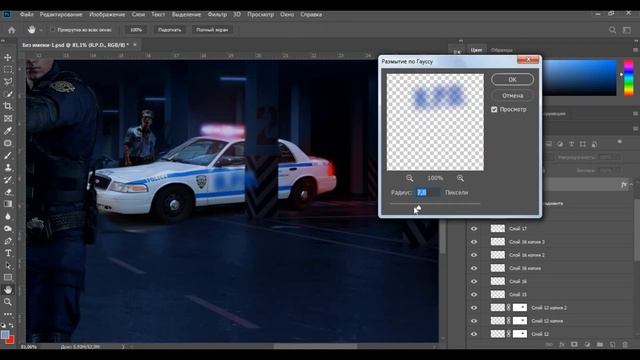Image resolution: width=640 pixels, height=360 pixels.
Task: Click OK in Gaussian Blur dialog
Action: pos(512,80)
